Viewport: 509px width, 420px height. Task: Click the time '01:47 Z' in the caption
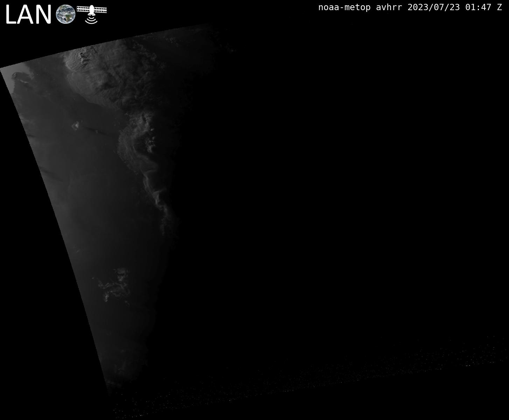coord(484,7)
